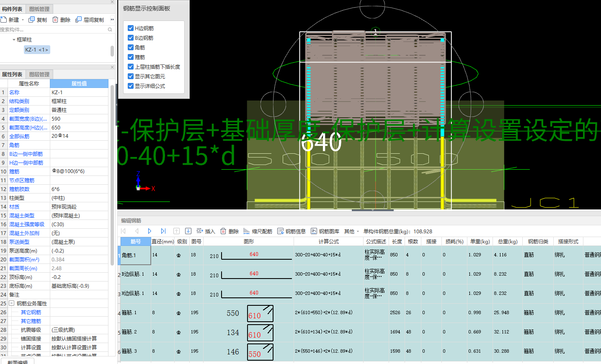Click the 全部纵筋 property link
This screenshot has height=364, width=601.
19,136
